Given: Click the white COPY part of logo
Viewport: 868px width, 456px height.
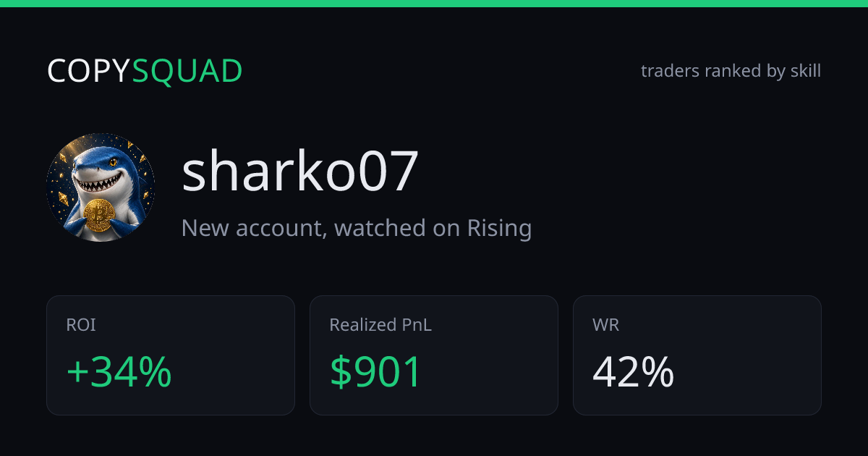Looking at the screenshot, I should pyautogui.click(x=89, y=71).
